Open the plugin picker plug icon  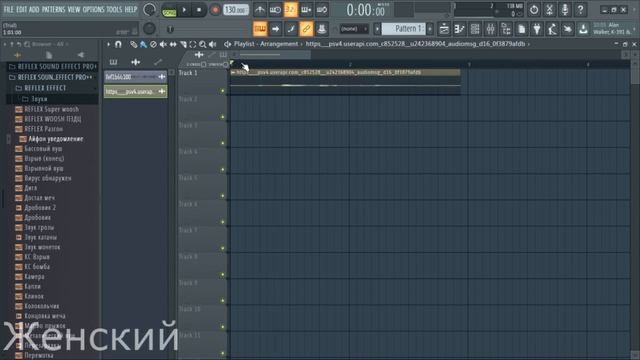coord(537,29)
